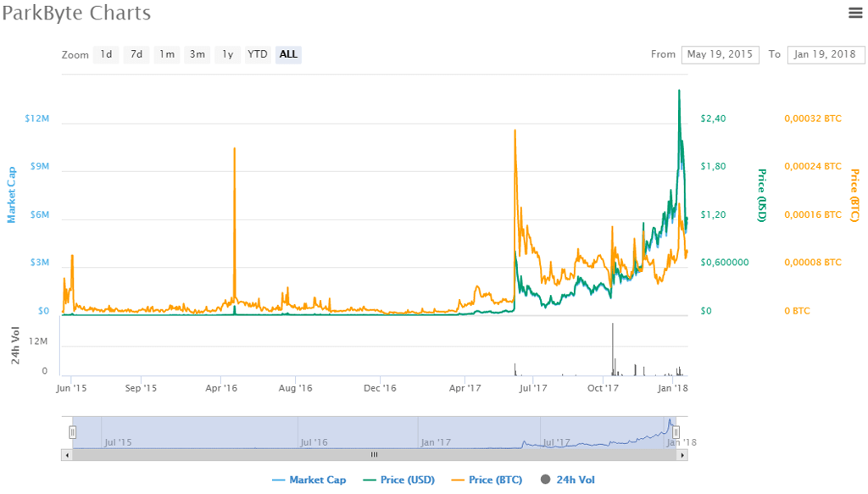868x494 pixels.
Task: Set zoom range to 1m
Action: pyautogui.click(x=167, y=54)
